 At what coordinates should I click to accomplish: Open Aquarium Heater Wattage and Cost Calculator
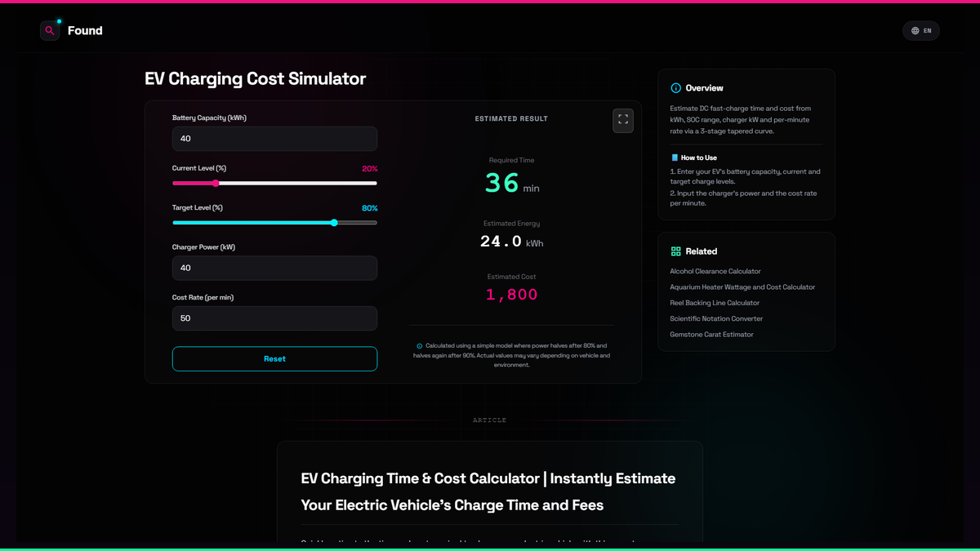click(742, 287)
